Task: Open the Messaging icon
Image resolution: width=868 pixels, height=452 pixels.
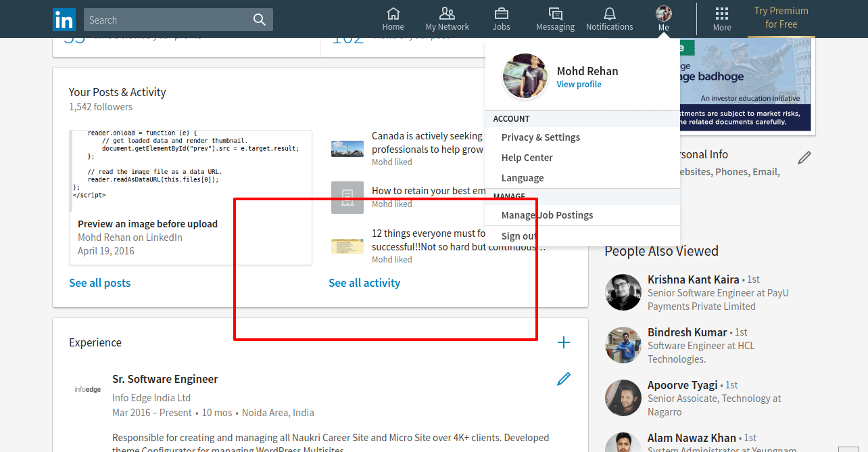Action: click(555, 19)
